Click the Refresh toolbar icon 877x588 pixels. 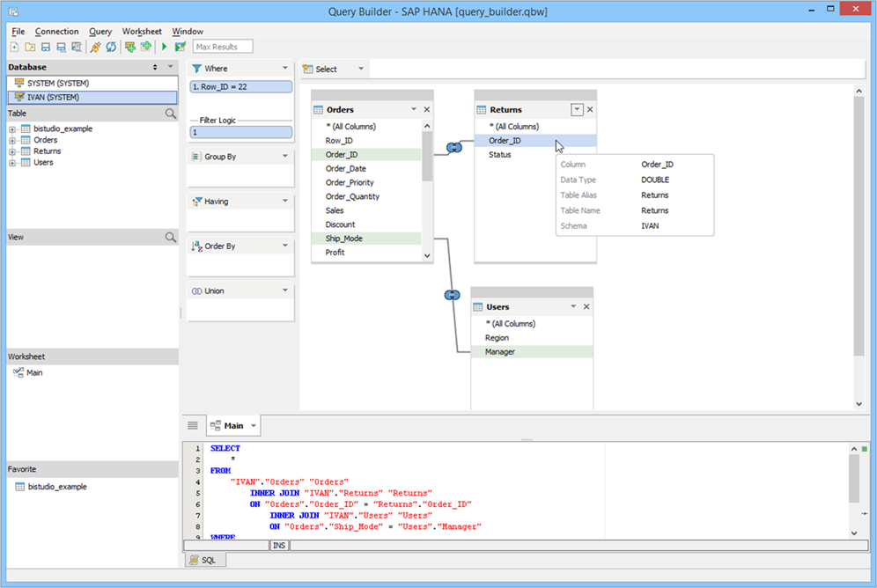[111, 47]
